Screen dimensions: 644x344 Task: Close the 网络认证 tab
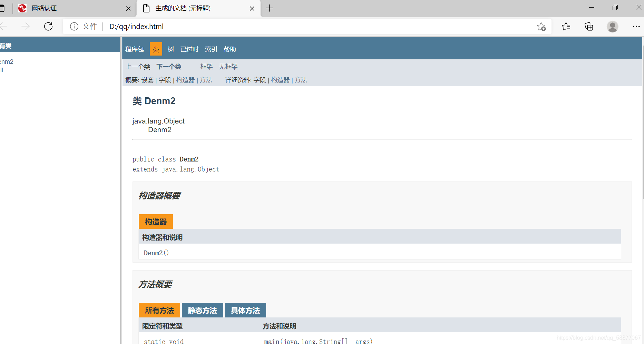pos(128,9)
